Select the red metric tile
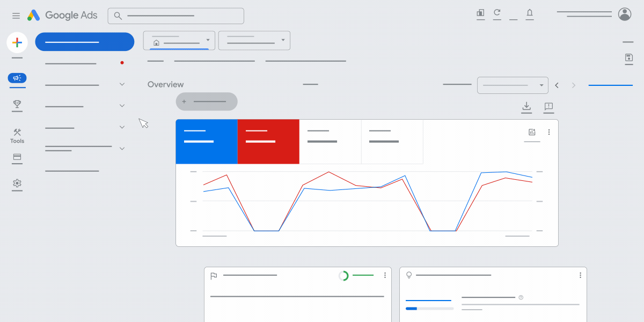The height and width of the screenshot is (322, 644). 268,142
